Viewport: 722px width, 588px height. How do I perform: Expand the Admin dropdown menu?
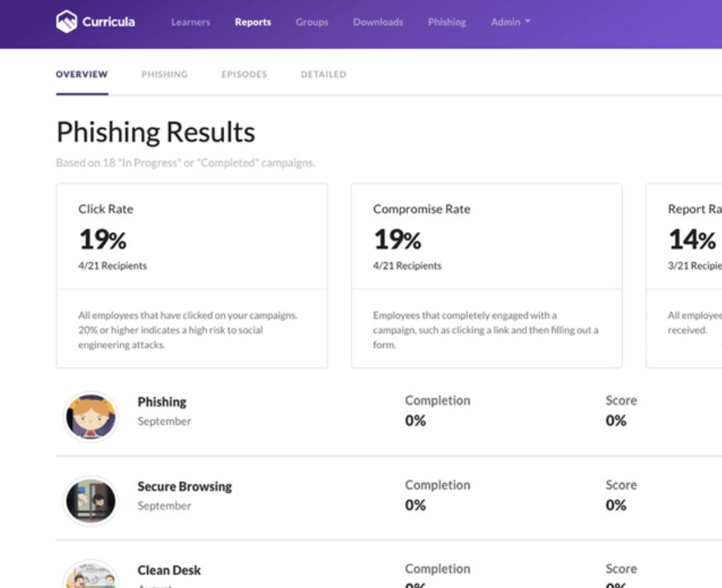tap(510, 22)
